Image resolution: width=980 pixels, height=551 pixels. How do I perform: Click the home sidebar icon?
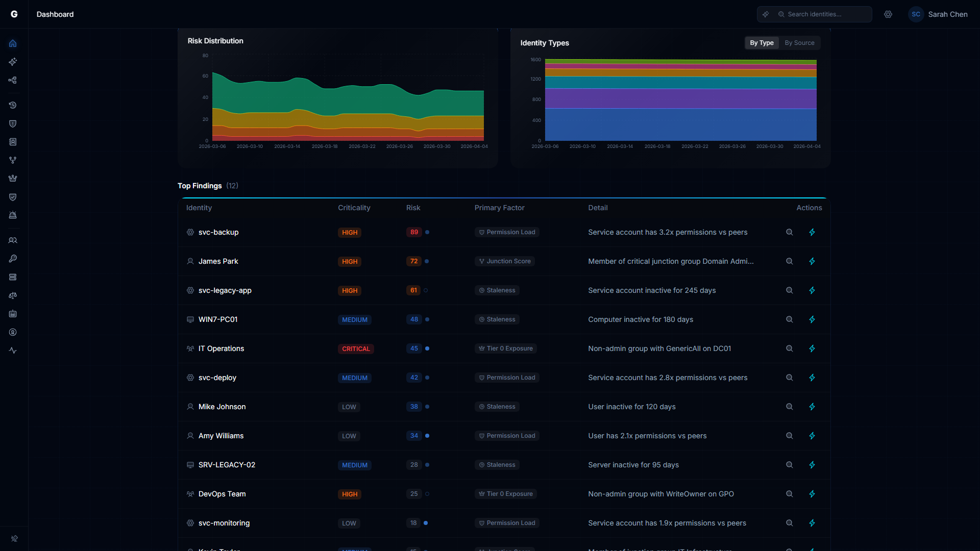tap(13, 43)
